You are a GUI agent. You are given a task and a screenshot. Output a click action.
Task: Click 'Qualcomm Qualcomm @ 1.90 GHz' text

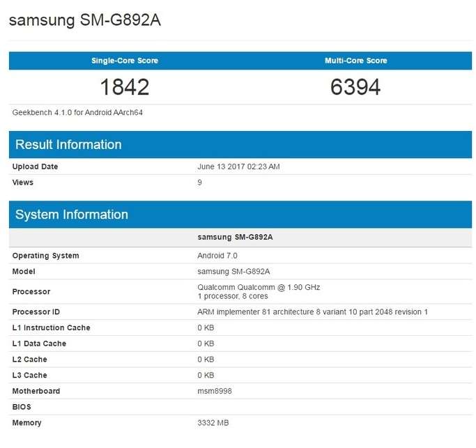tap(259, 287)
